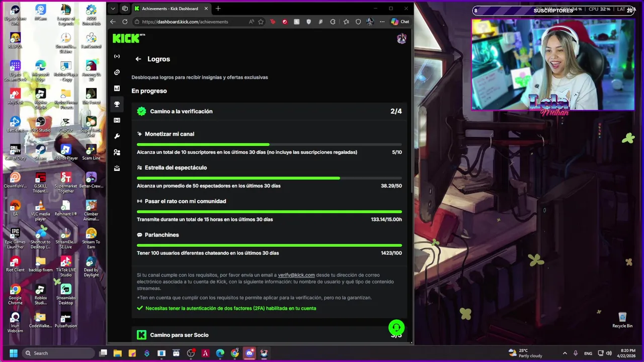
Task: Select the Achievements - Kick Dashboard tab
Action: click(x=171, y=9)
